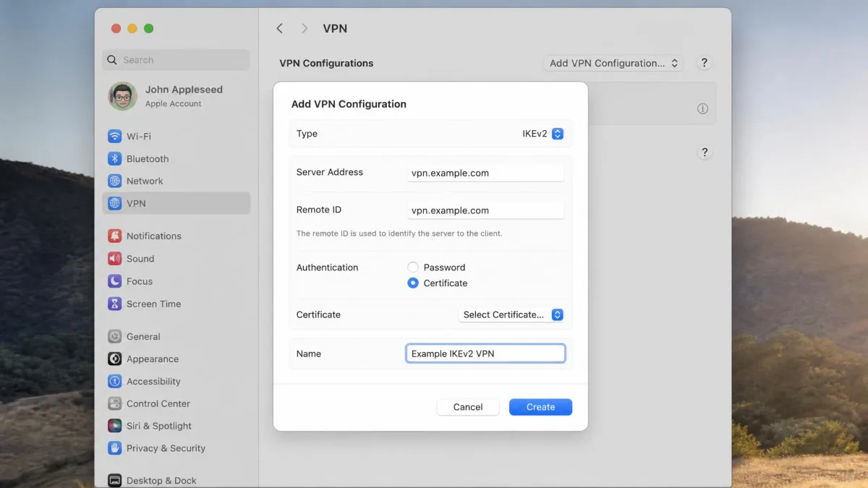Click the Sound speaker icon
The image size is (868, 488).
click(114, 258)
